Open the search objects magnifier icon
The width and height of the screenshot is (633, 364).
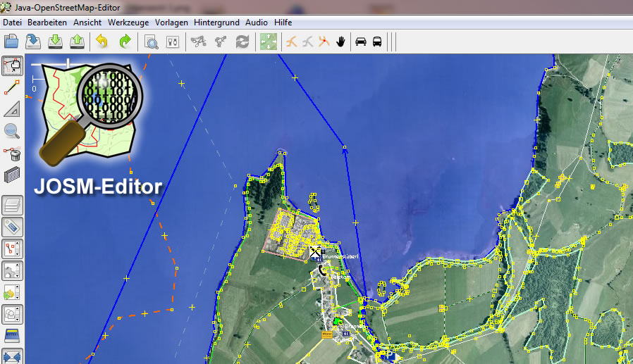coord(151,42)
